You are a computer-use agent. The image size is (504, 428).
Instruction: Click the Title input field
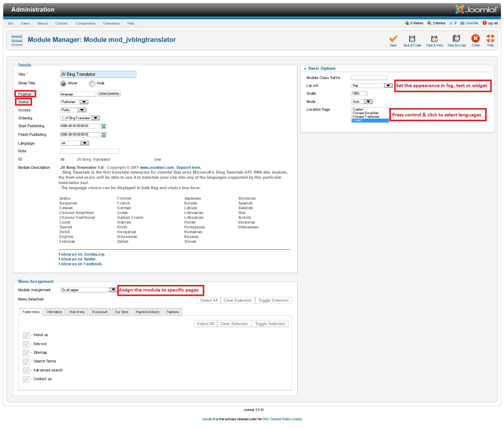tap(98, 74)
